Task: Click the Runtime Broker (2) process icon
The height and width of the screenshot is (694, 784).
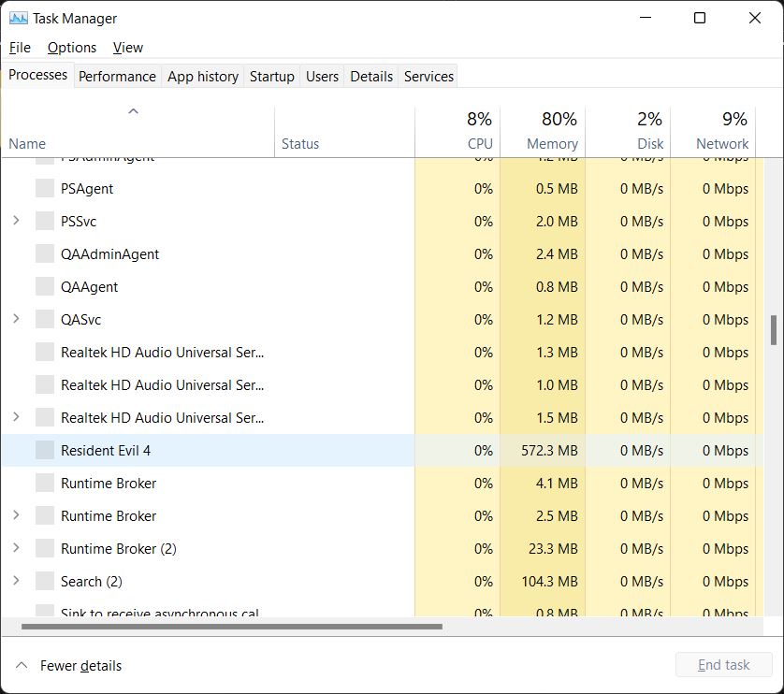Action: 45,549
